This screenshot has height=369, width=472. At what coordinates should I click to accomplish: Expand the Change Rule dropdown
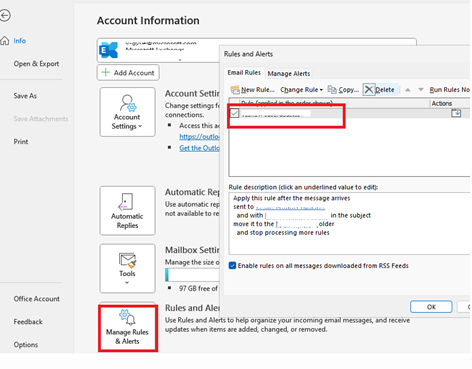point(301,90)
